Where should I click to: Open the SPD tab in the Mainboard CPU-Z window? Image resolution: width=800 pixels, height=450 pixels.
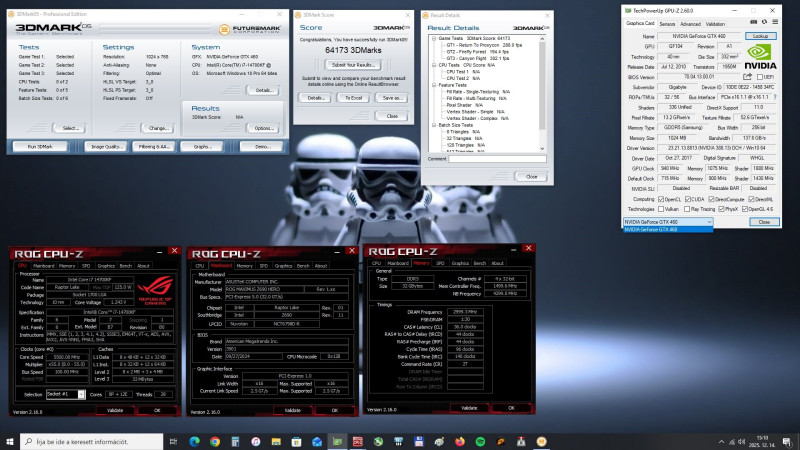coord(263,266)
